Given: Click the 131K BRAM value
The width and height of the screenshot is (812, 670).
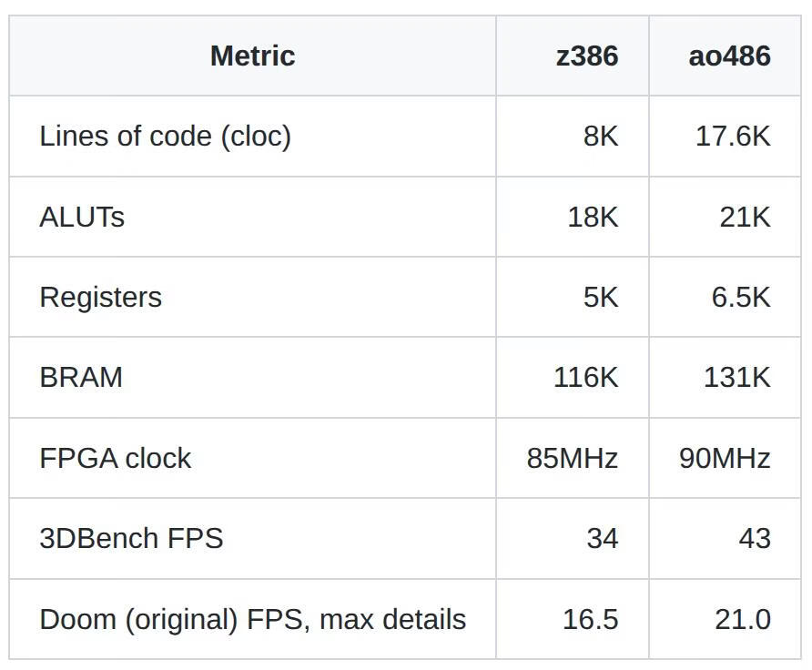Looking at the screenshot, I should click(737, 378).
